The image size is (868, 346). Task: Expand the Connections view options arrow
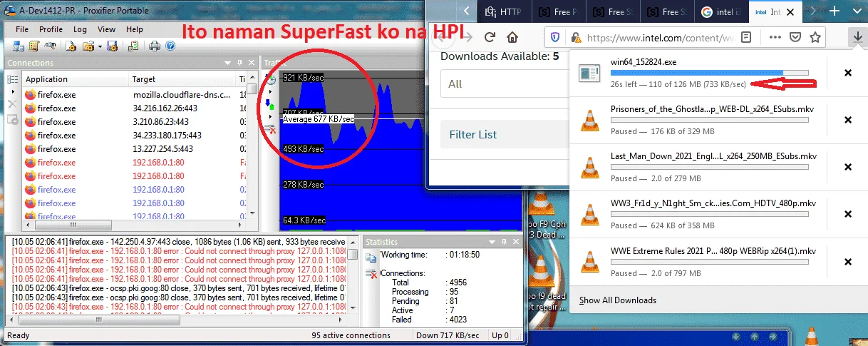[12, 91]
